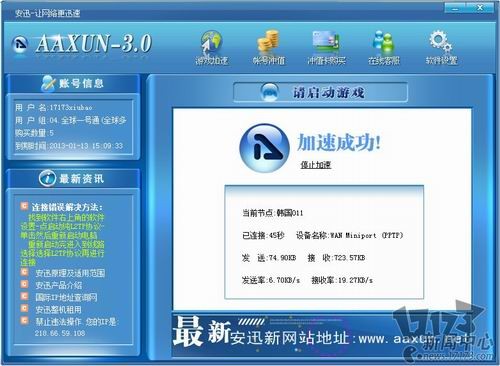Click bullet icon beside 禁止违法操作

tap(24, 320)
